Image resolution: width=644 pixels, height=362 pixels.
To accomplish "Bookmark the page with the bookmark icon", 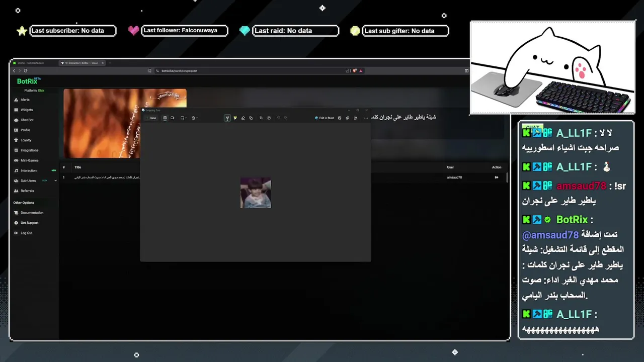I will pyautogui.click(x=150, y=71).
